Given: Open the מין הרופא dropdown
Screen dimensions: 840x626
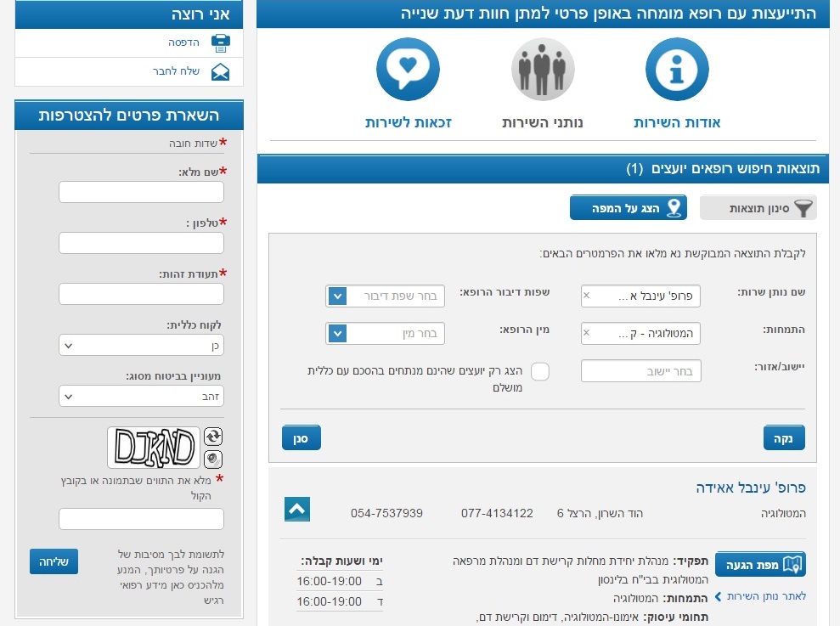Looking at the screenshot, I should pyautogui.click(x=337, y=333).
